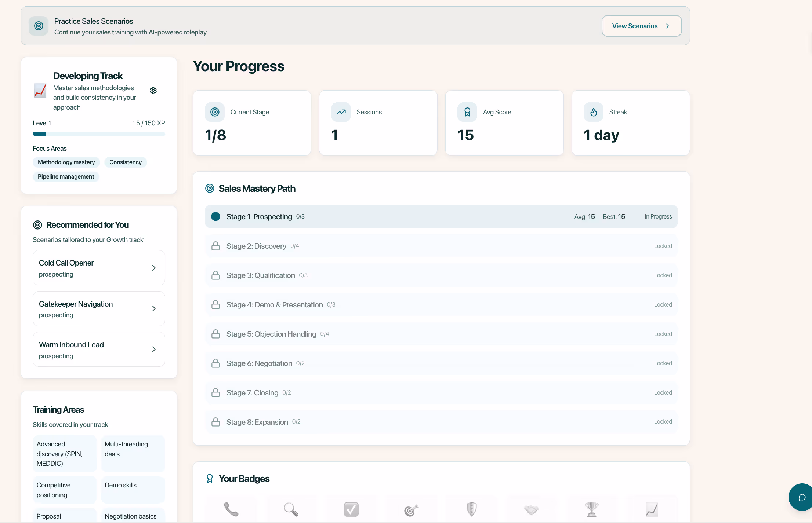Image resolution: width=812 pixels, height=523 pixels.
Task: Click the checkmark badge icon
Action: pyautogui.click(x=351, y=509)
